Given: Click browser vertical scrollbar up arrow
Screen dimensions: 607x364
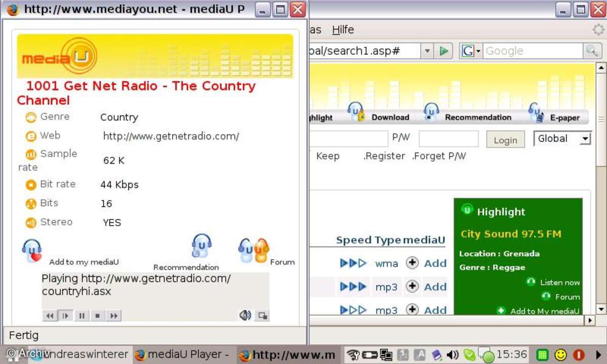Looking at the screenshot, I should (601, 67).
